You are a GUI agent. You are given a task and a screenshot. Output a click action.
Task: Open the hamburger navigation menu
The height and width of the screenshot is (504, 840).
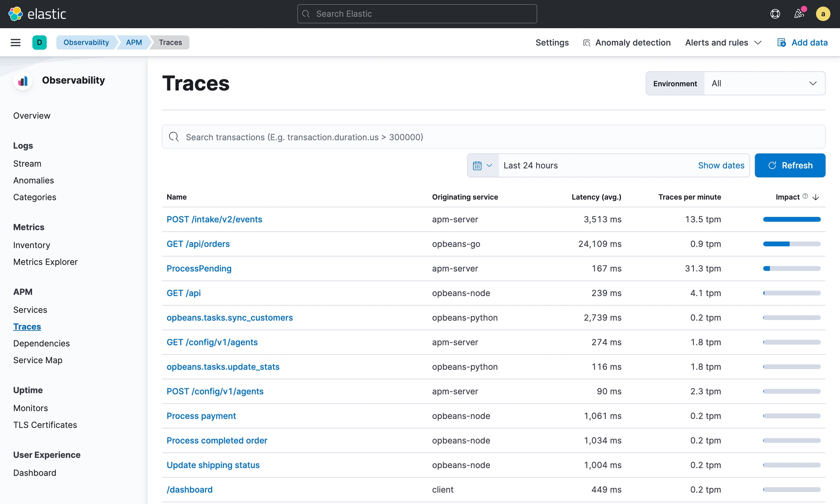pos(15,43)
